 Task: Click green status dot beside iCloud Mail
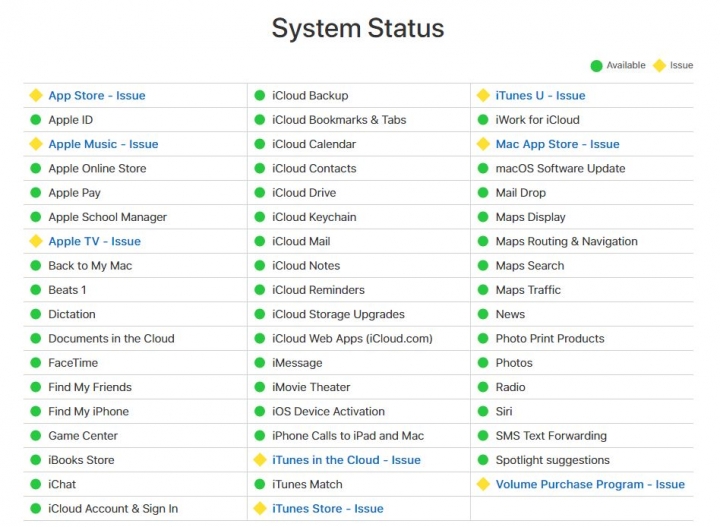point(260,241)
